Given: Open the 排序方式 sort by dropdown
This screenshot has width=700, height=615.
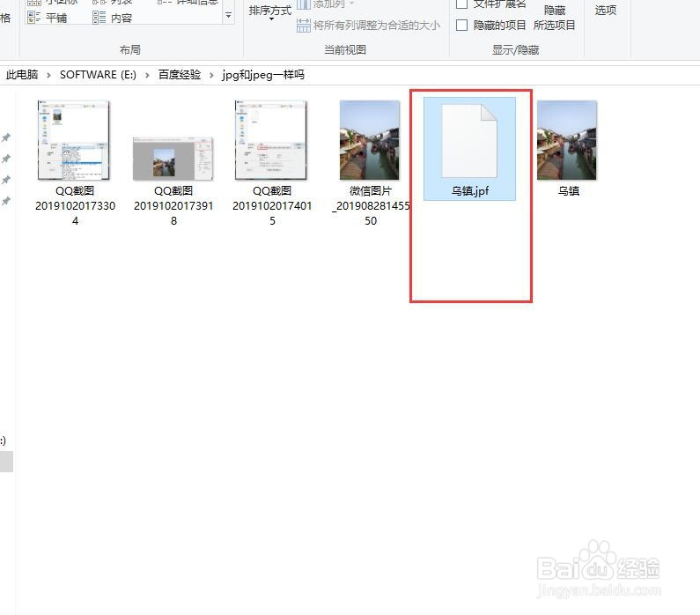Looking at the screenshot, I should pyautogui.click(x=270, y=12).
